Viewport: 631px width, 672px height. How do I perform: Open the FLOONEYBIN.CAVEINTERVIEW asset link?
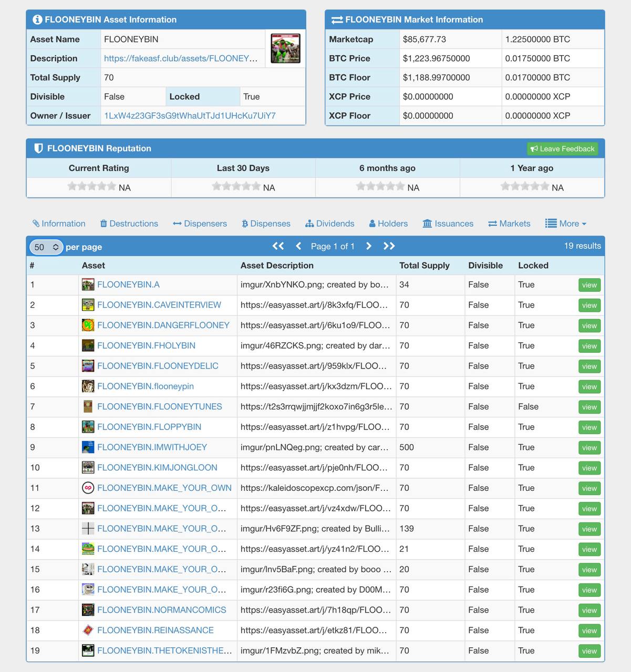pos(159,305)
